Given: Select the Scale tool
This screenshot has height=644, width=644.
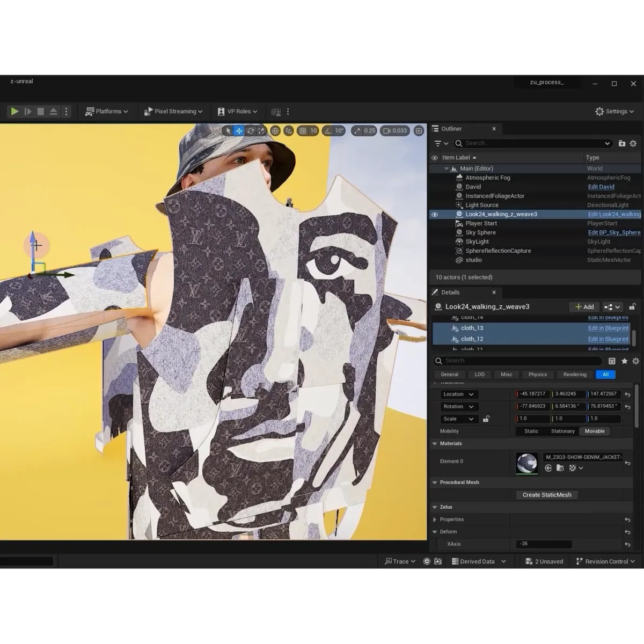Looking at the screenshot, I should 261,130.
